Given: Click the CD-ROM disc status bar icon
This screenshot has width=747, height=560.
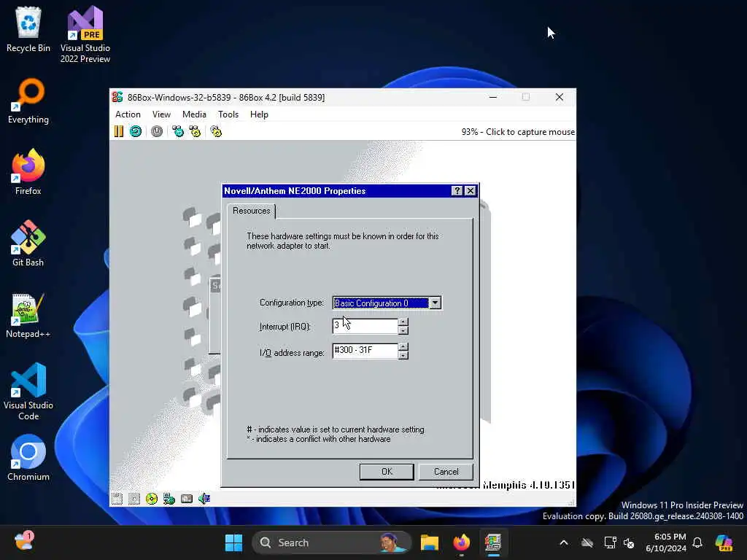Looking at the screenshot, I should (x=152, y=499).
